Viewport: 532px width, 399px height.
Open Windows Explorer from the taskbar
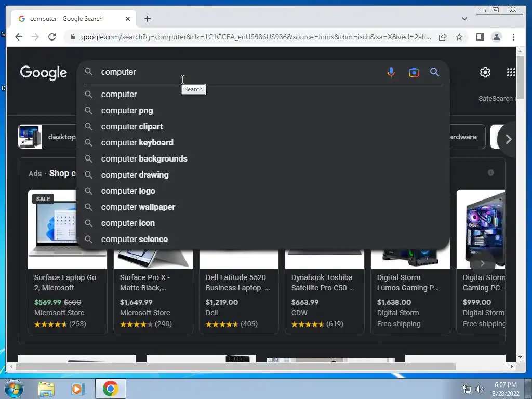click(46, 389)
